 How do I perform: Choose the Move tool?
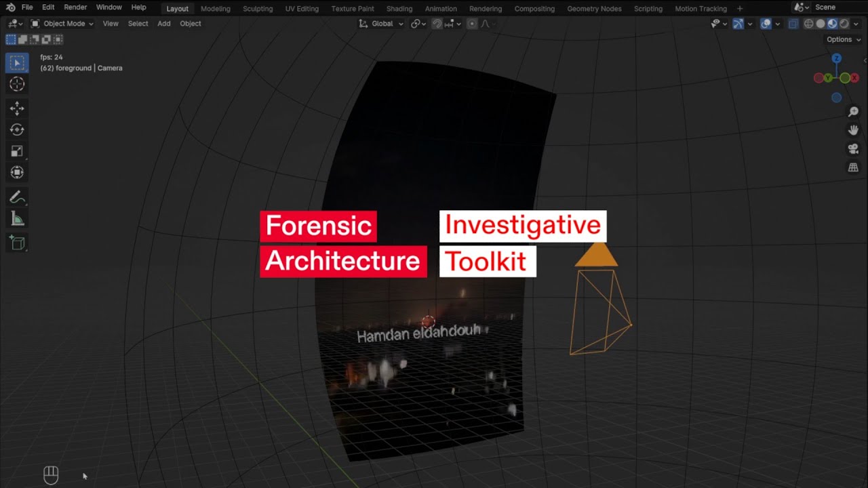click(x=17, y=108)
